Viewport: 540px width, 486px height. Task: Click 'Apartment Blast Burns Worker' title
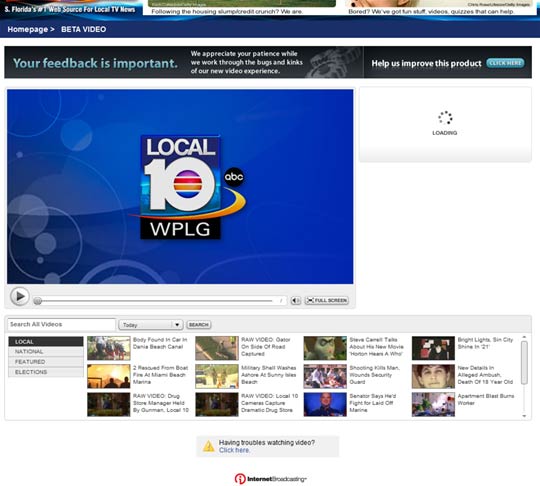(486, 400)
